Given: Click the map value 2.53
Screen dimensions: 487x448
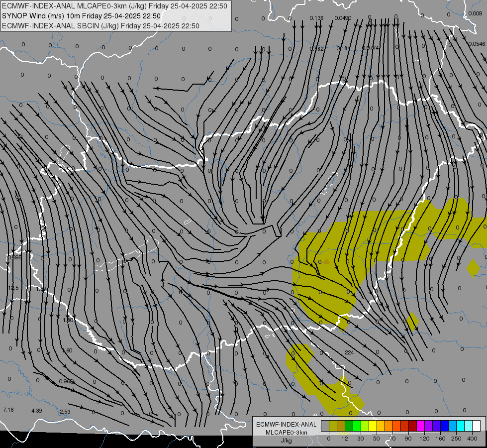Looking at the screenshot, I should (65, 412).
